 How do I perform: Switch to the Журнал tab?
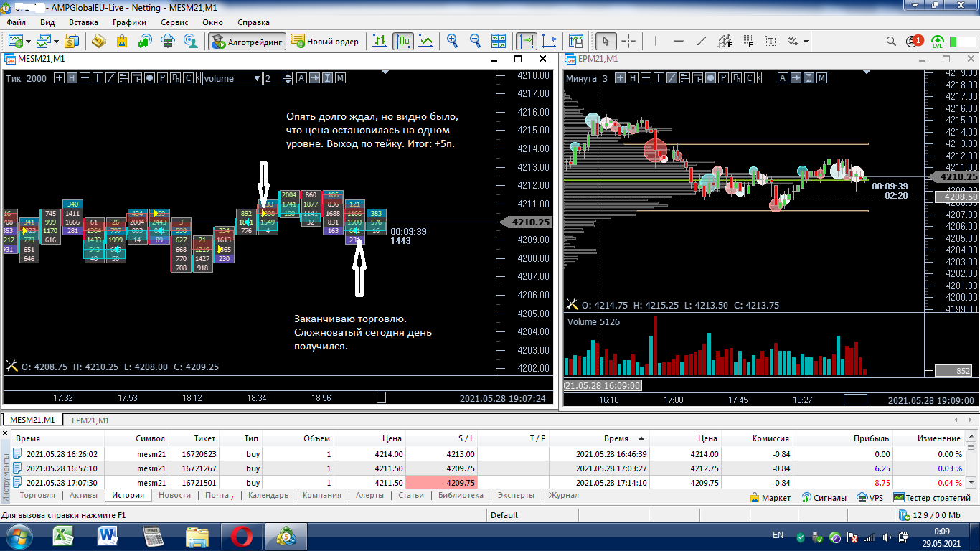click(563, 496)
